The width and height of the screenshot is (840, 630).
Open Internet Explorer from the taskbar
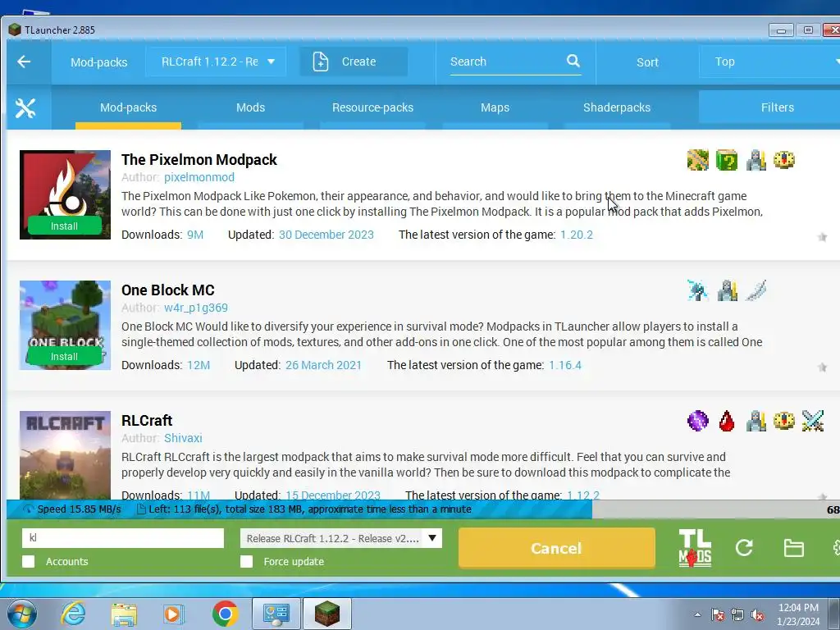coord(73,614)
